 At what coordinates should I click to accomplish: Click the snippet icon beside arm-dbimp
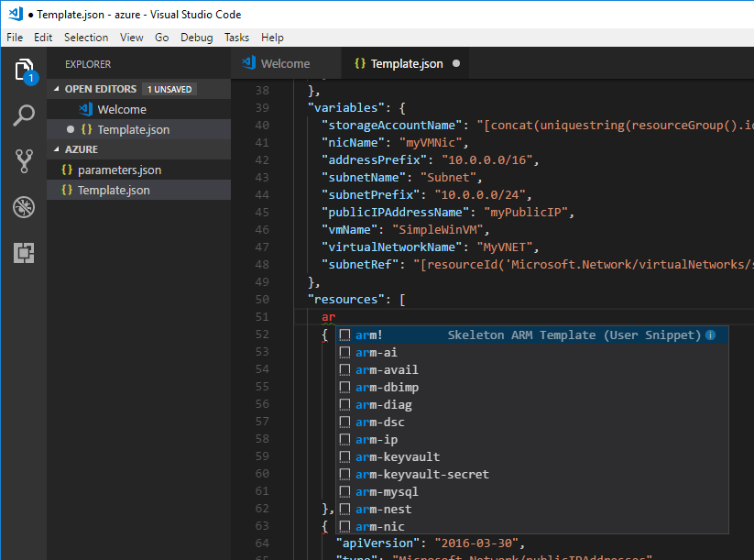point(344,388)
